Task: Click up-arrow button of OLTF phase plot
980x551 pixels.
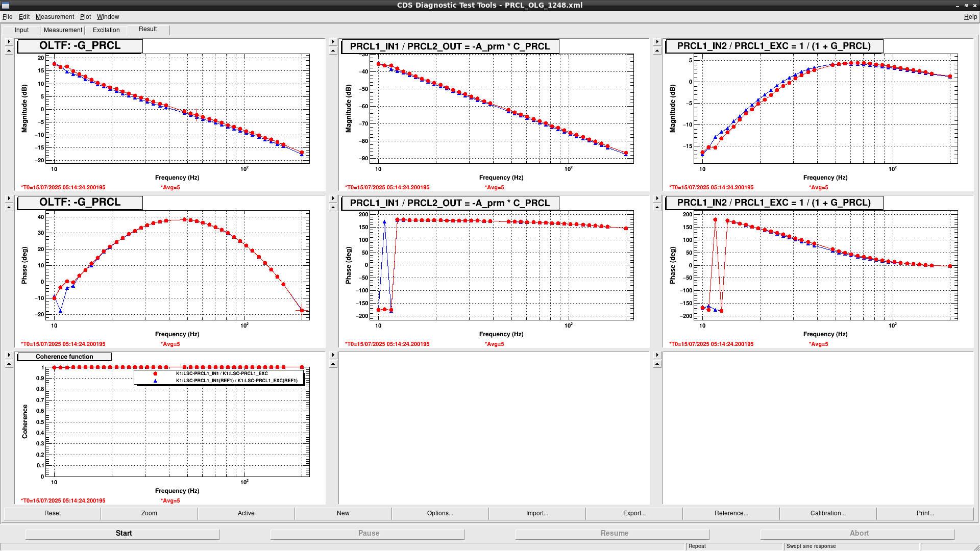Action: [9, 207]
